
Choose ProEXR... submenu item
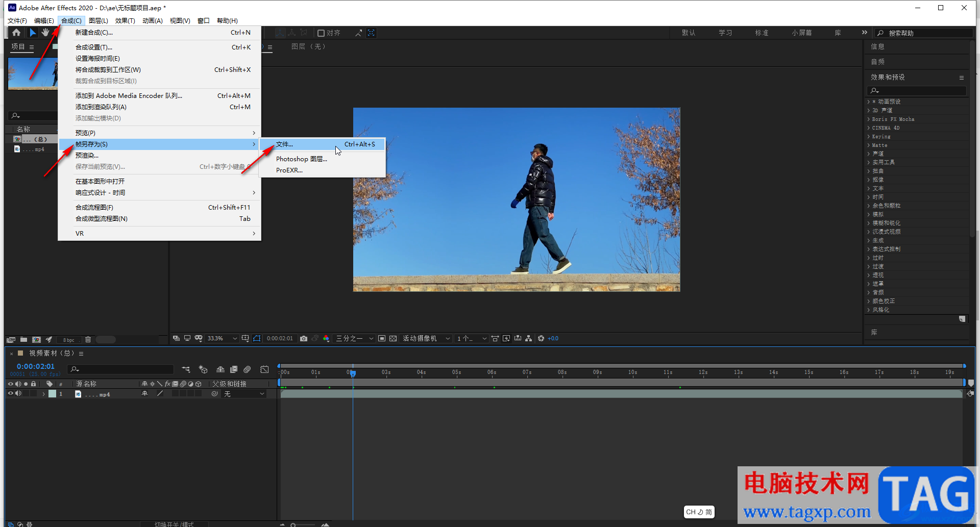pyautogui.click(x=323, y=170)
